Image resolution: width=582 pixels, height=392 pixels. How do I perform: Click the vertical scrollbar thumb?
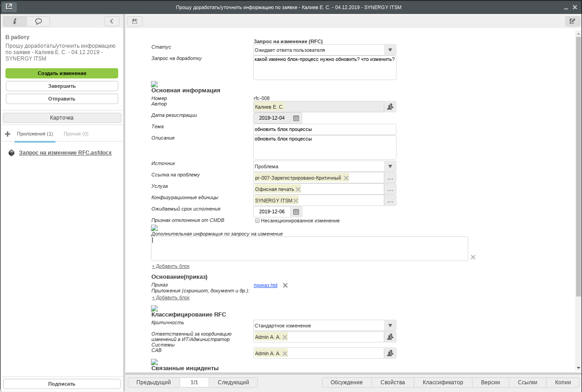(578, 166)
